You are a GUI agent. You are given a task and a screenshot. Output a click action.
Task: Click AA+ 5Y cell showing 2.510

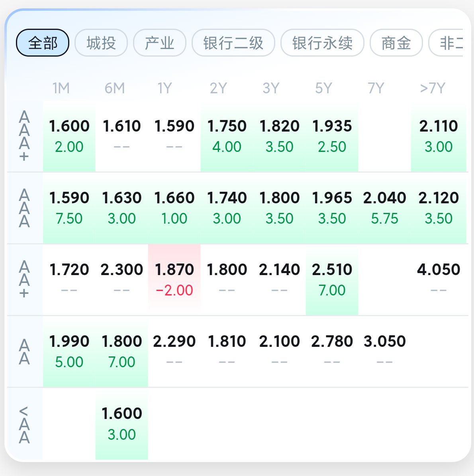(x=332, y=279)
